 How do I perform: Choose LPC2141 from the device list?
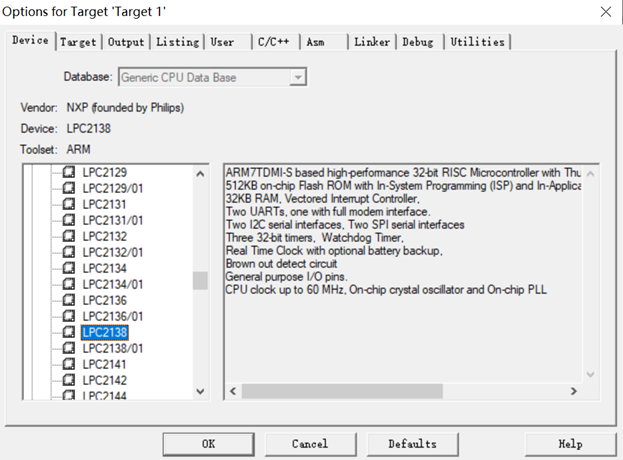point(104,364)
